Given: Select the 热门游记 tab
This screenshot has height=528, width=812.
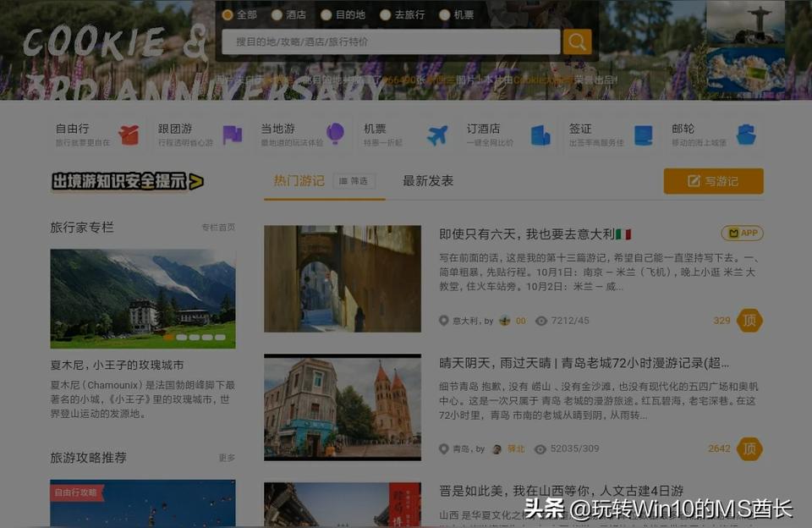Looking at the screenshot, I should tap(299, 181).
